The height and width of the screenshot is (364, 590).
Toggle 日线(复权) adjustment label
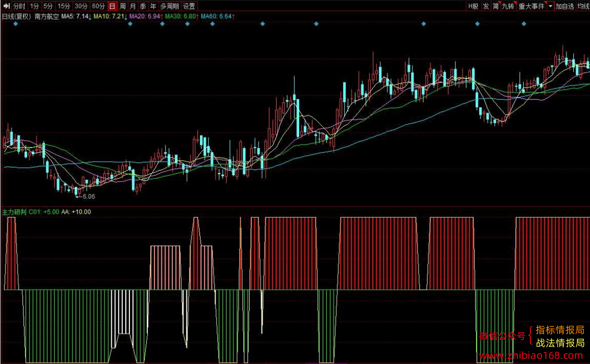point(16,17)
